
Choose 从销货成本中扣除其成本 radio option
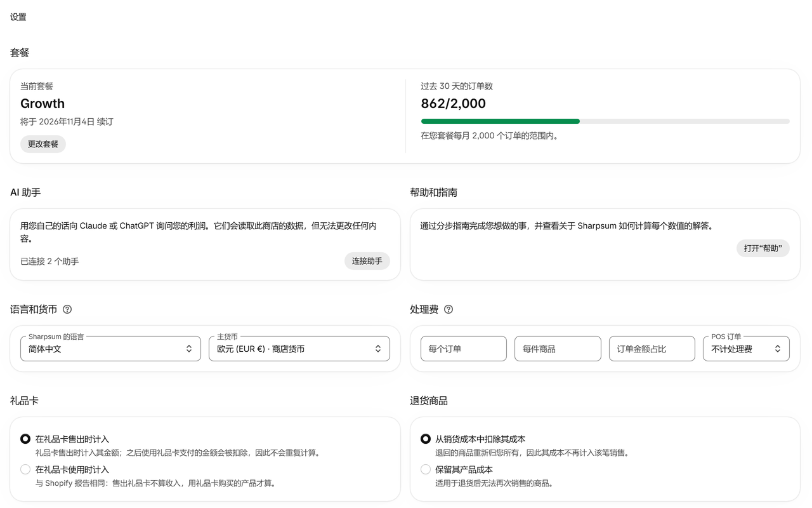(426, 439)
